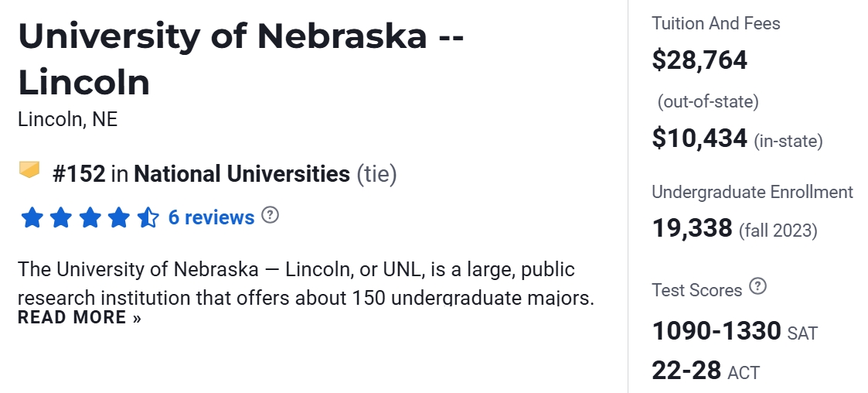Expand the description with READ MORE

80,317
